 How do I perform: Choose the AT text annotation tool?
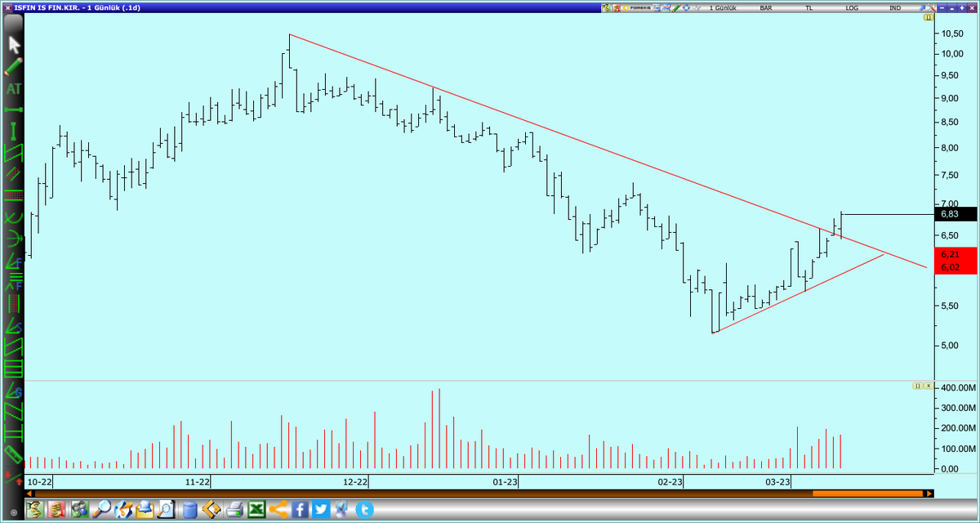click(x=14, y=88)
